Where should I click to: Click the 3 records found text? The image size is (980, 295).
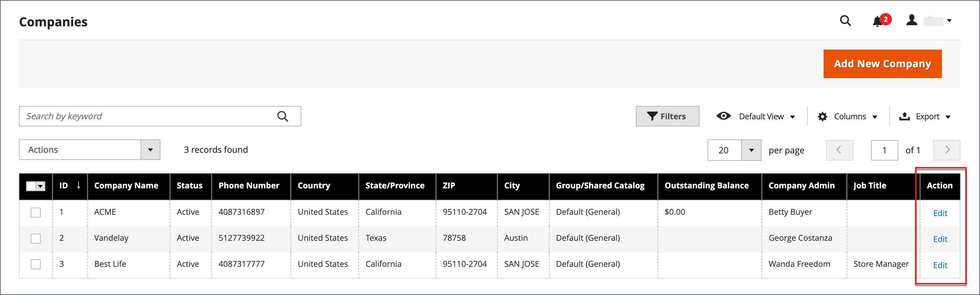pyautogui.click(x=216, y=150)
